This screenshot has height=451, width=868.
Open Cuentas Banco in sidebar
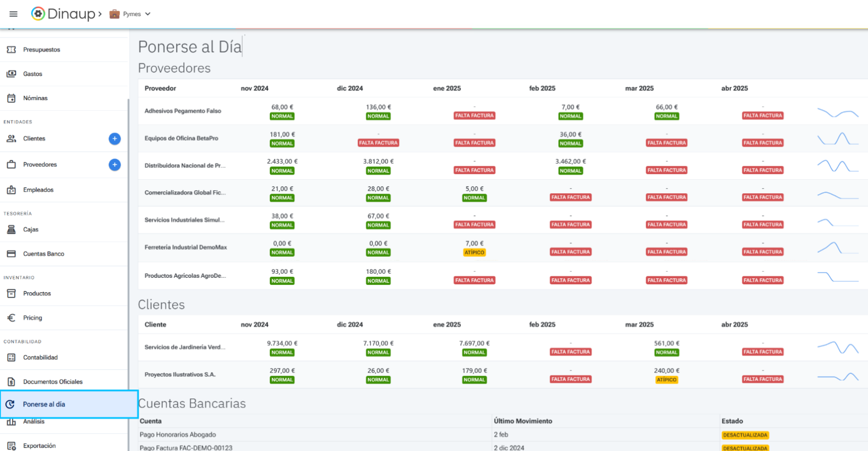point(43,254)
